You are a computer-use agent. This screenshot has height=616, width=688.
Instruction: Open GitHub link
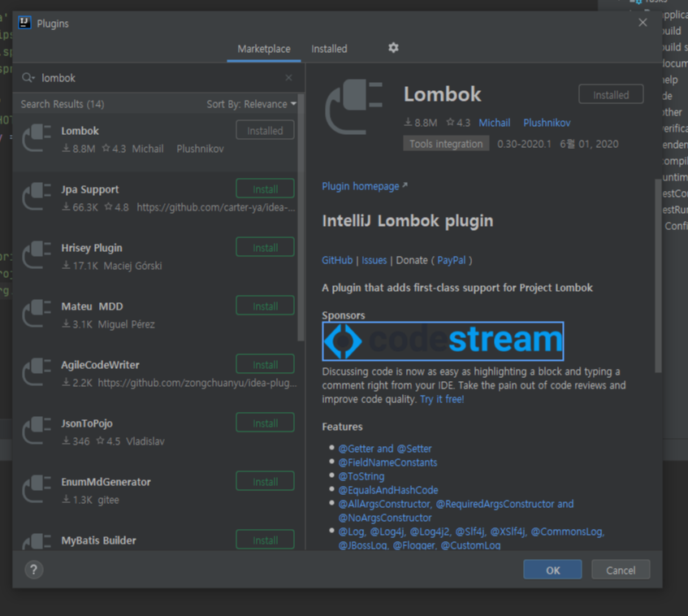(337, 260)
